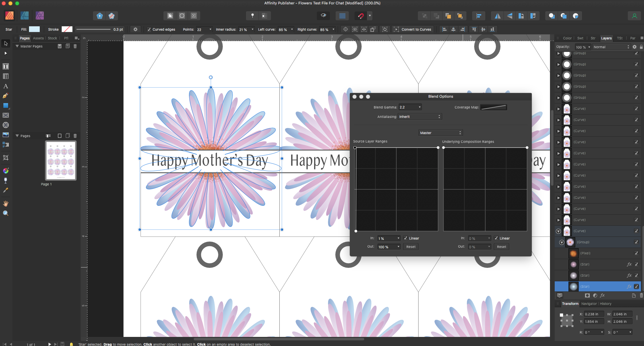Select the View (hand) tool
The image size is (644, 346).
(6, 203)
